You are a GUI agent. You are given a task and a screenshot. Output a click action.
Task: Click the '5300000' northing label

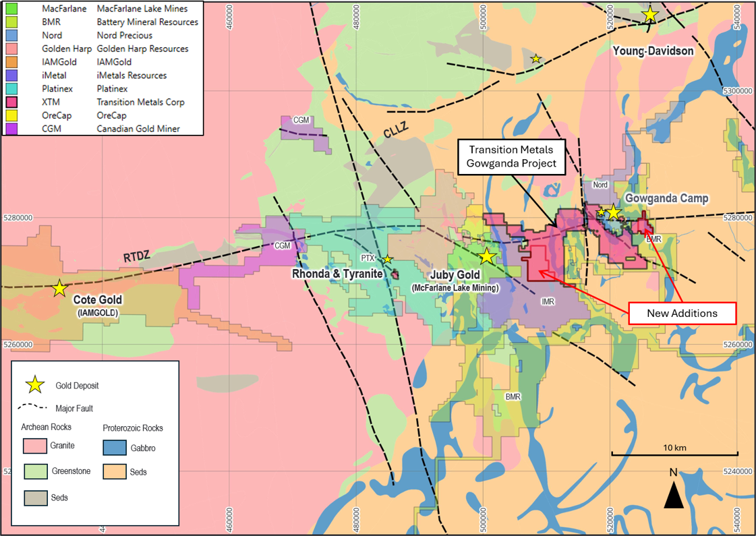(740, 91)
